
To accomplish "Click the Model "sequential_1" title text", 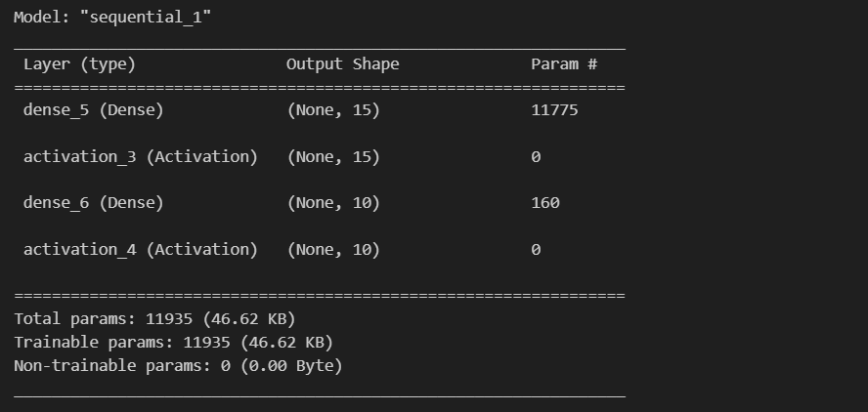I will [112, 18].
